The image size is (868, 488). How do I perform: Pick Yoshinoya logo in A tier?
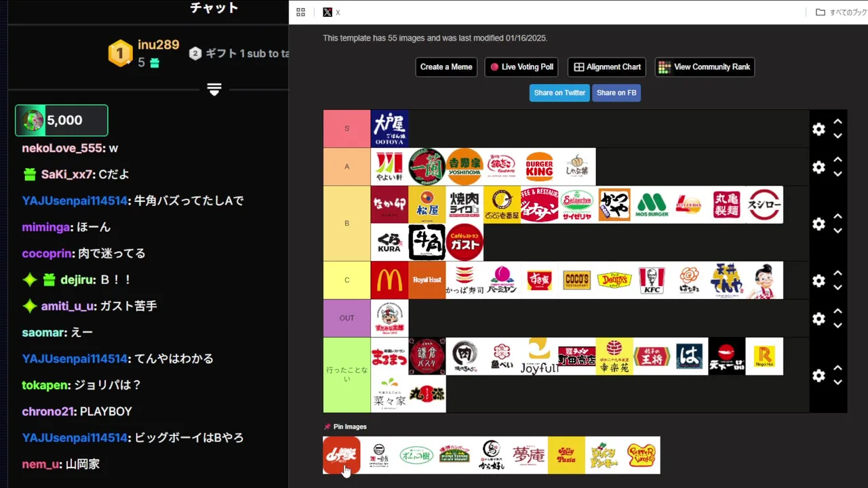tap(465, 167)
